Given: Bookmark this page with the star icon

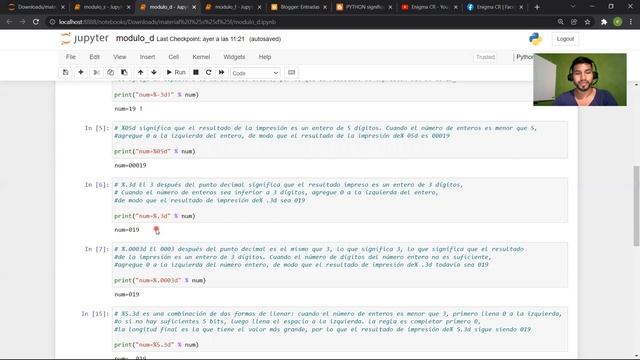Looking at the screenshot, I should tap(587, 22).
